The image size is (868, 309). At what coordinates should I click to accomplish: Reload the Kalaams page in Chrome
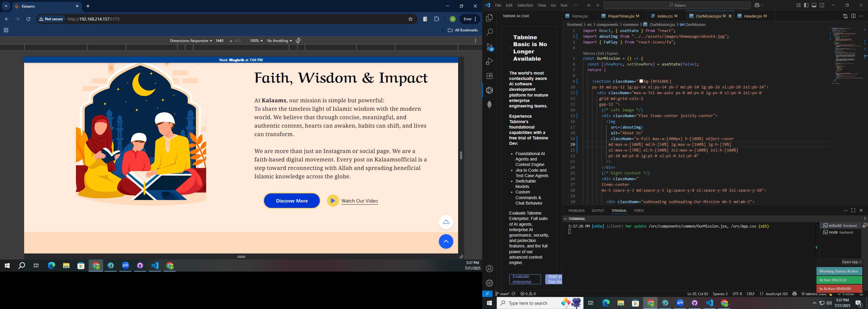click(x=28, y=19)
